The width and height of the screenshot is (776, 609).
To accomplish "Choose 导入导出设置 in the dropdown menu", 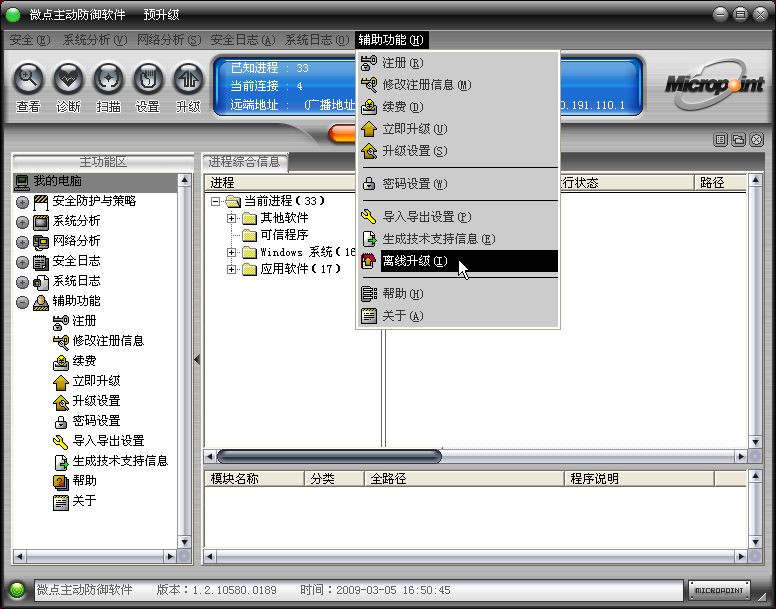I will point(458,217).
